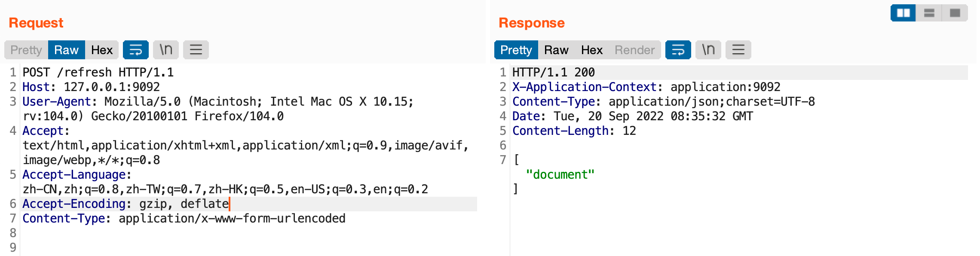Select the Response Pretty tab
The image size is (980, 256).
(516, 50)
